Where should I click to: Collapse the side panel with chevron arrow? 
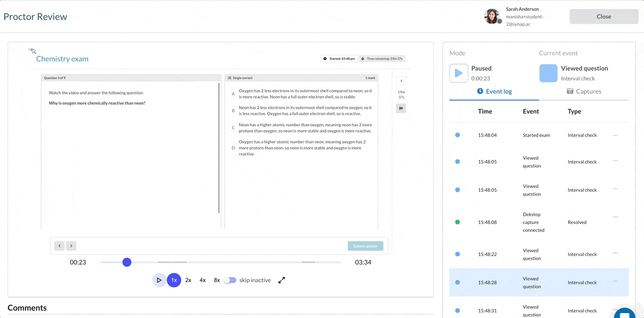[401, 81]
